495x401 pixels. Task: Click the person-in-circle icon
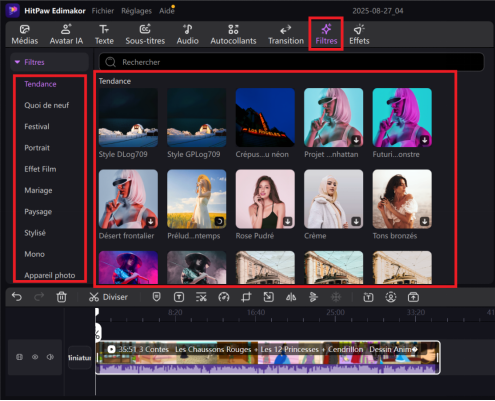[391, 297]
